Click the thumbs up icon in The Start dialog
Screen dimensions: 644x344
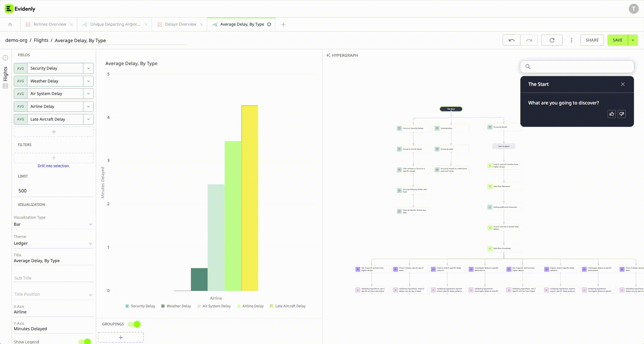point(612,114)
